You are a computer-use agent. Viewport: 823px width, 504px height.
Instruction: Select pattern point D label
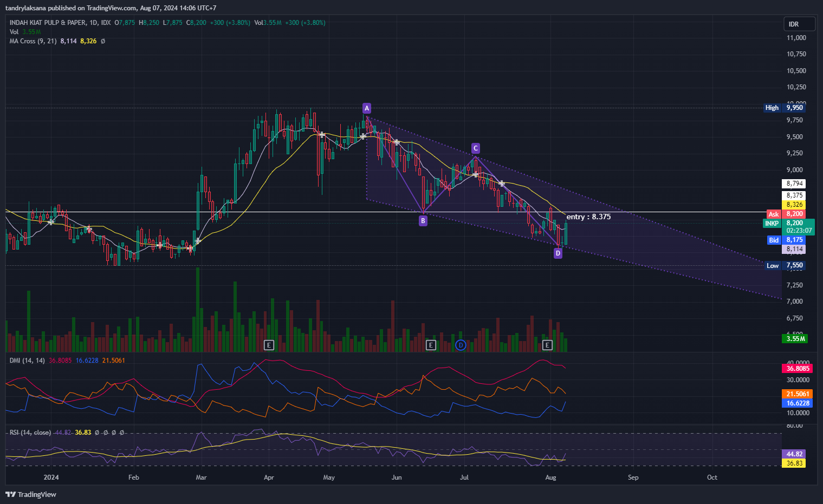[558, 253]
